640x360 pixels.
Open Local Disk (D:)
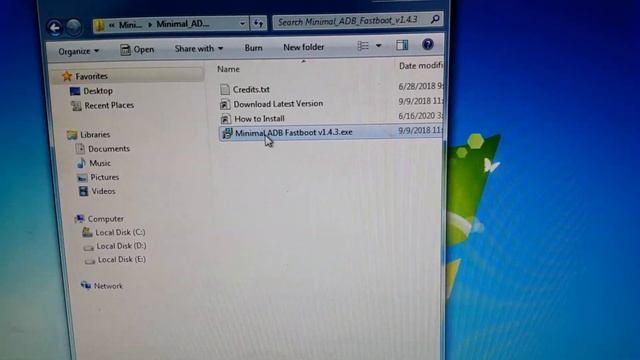click(121, 246)
